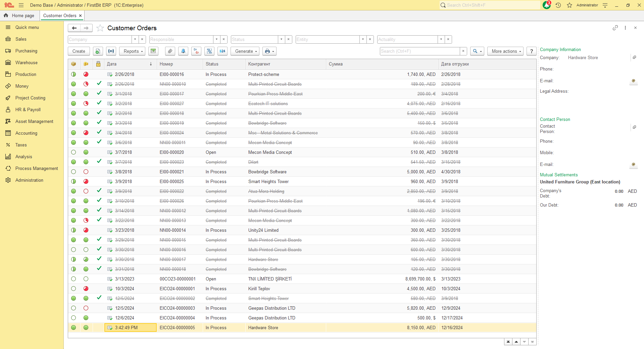Screen dimensions: 644x349
Task: Click the Dr/Cr postings icon
Action: [196, 51]
